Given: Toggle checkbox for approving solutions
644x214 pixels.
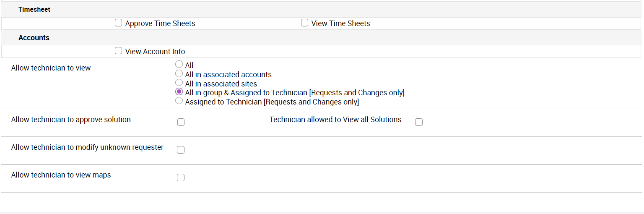Looking at the screenshot, I should coord(181,122).
